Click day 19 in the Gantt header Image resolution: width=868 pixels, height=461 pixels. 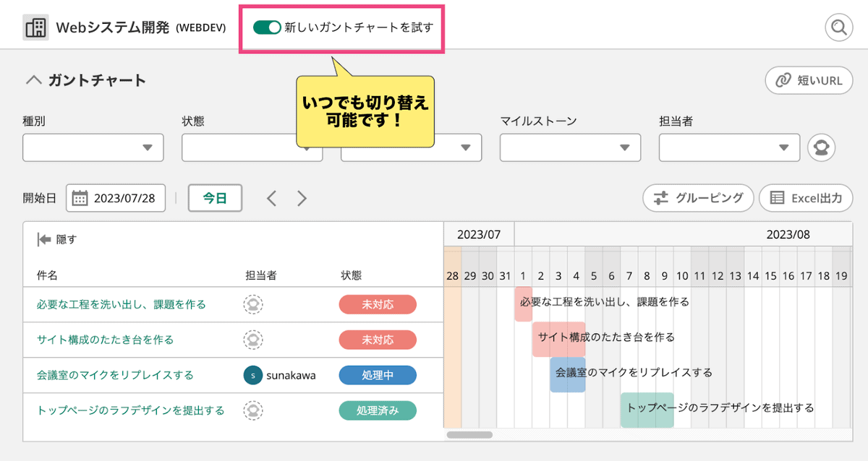(841, 275)
